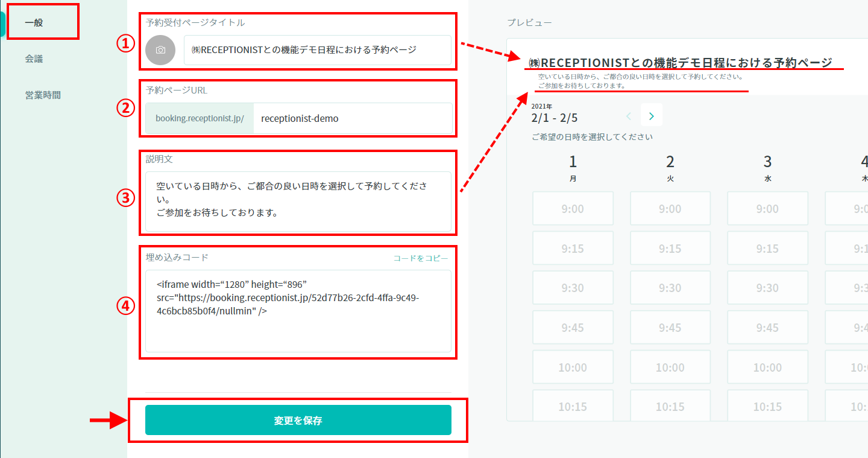Screen dimensions: 868x458
Task: Choose the 10:15 slot on Wednesday
Action: 767,407
